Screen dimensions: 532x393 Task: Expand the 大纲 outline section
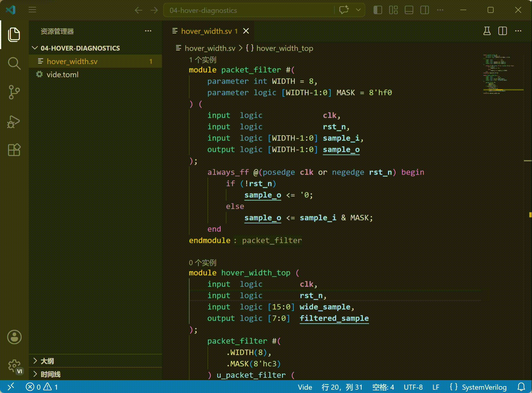pyautogui.click(x=95, y=361)
